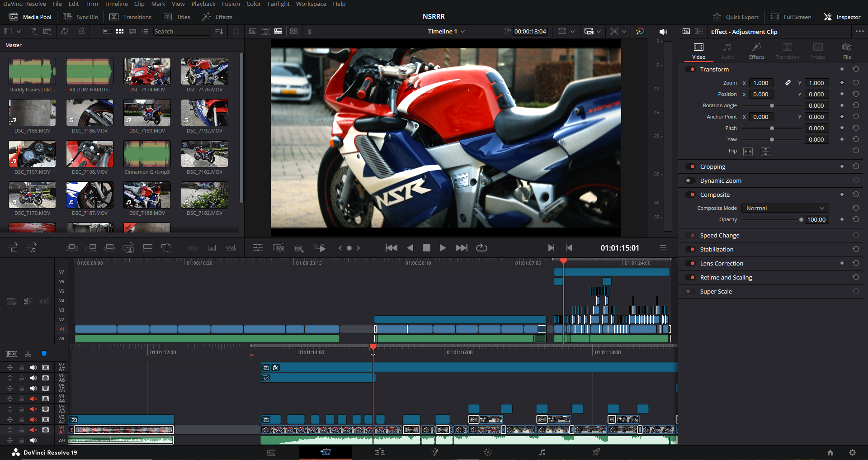Screen dimensions: 868x460
Task: Jump to the previous clip edit
Action: pos(392,248)
